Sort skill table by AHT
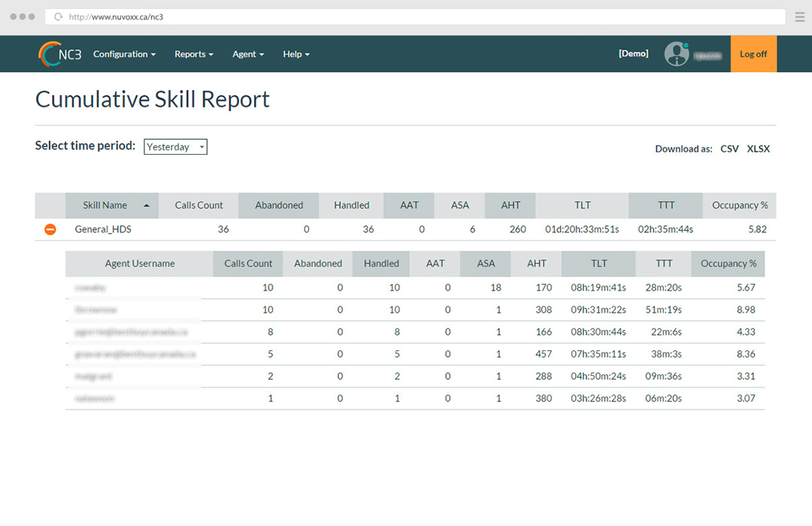The image size is (812, 526). (x=510, y=206)
